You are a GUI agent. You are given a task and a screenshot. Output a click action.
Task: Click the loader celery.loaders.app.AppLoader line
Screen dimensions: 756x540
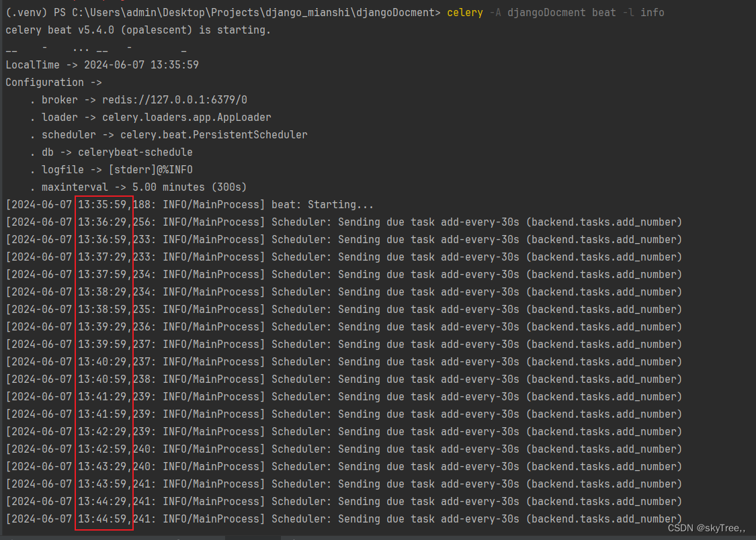click(151, 117)
